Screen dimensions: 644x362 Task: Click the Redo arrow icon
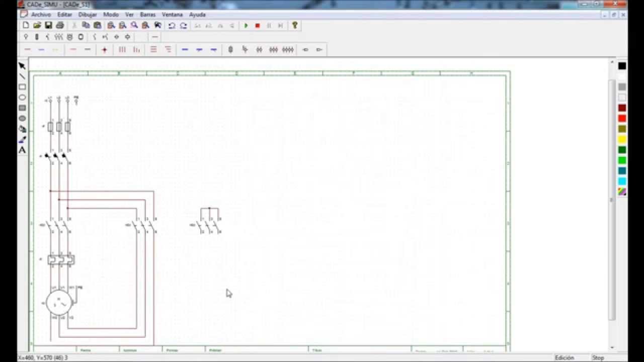[184, 25]
